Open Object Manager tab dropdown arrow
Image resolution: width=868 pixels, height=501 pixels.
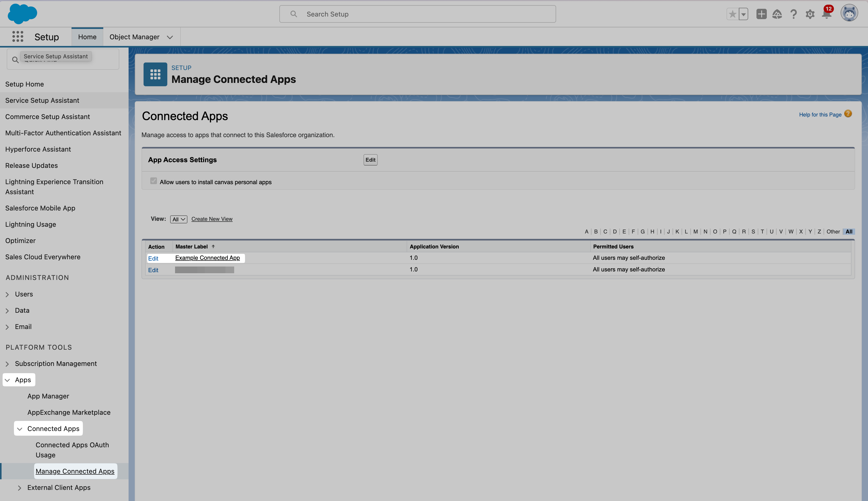[170, 37]
